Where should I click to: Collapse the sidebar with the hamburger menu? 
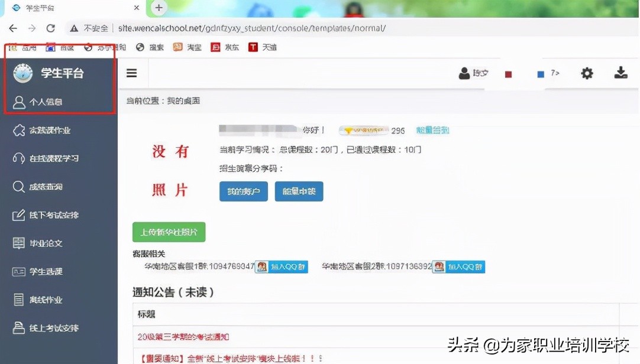tap(131, 73)
